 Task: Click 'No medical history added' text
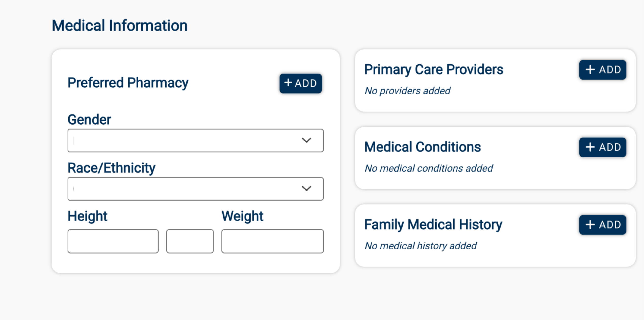click(x=420, y=246)
